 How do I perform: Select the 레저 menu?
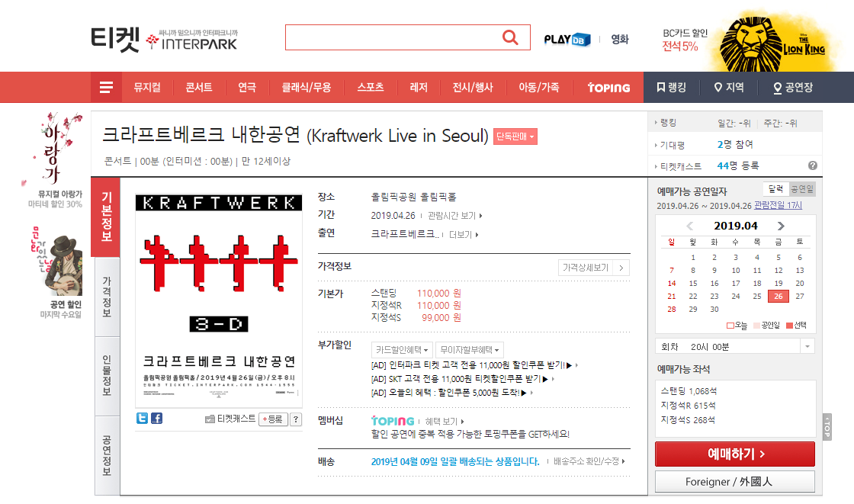pyautogui.click(x=419, y=87)
